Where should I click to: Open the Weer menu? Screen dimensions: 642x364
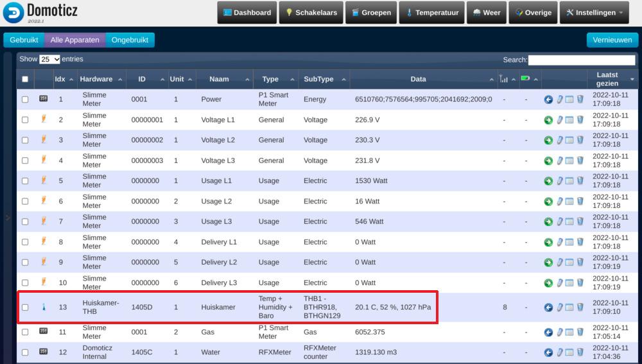(487, 13)
